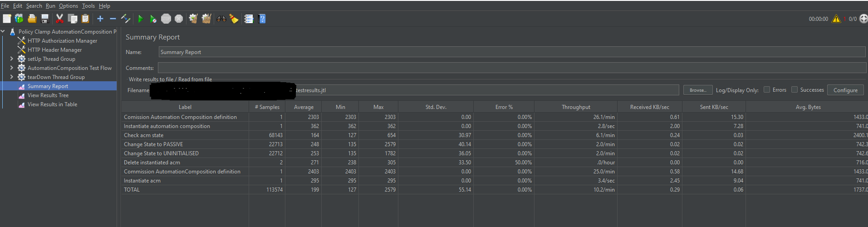The image size is (868, 227).
Task: Select the Policy Clamp AutomationComposition test plan
Action: [67, 31]
